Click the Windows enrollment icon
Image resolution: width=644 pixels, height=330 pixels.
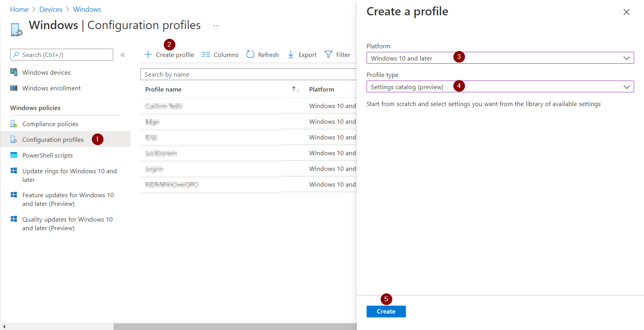pos(14,88)
